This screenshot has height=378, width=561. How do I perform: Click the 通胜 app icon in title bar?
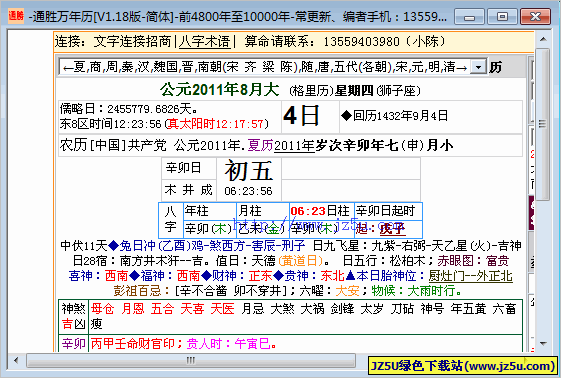tap(16, 16)
